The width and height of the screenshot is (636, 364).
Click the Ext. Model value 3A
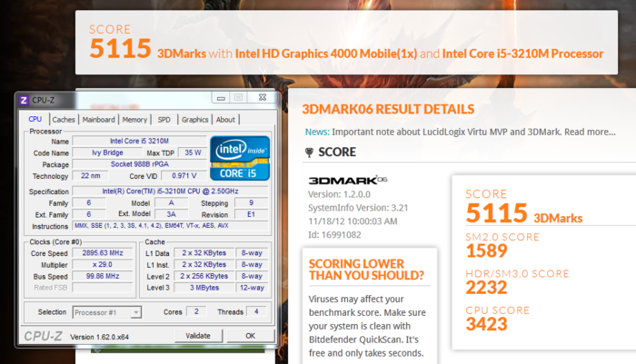(171, 214)
